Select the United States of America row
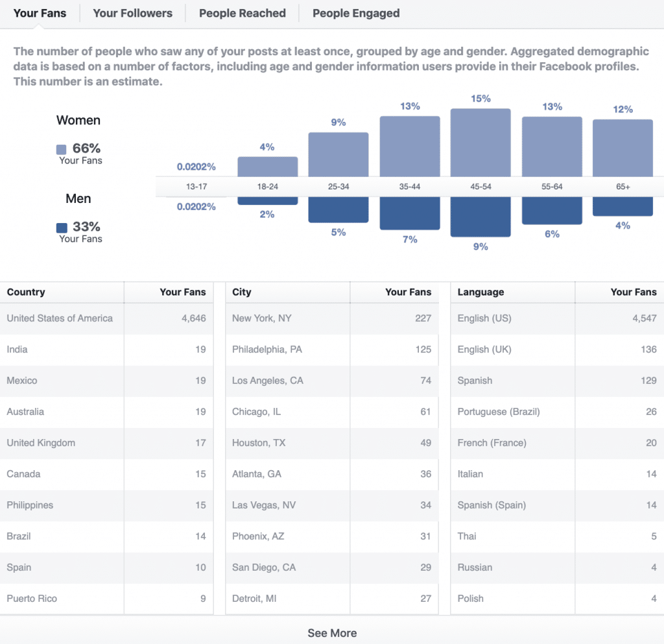Image resolution: width=664 pixels, height=644 pixels. click(x=106, y=318)
